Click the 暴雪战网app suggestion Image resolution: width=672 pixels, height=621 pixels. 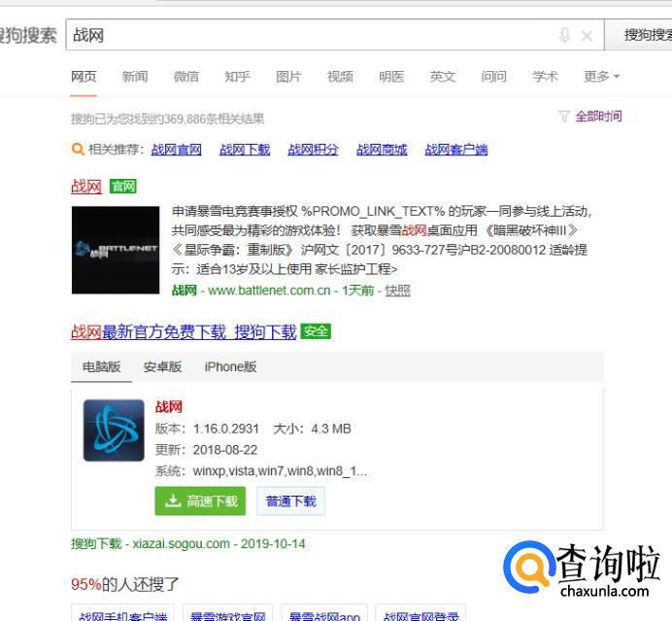coord(324,613)
